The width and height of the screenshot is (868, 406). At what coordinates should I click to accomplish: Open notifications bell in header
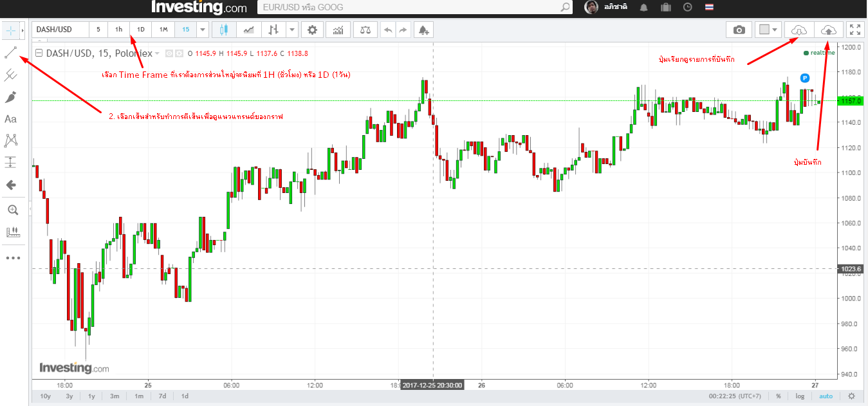coord(643,7)
